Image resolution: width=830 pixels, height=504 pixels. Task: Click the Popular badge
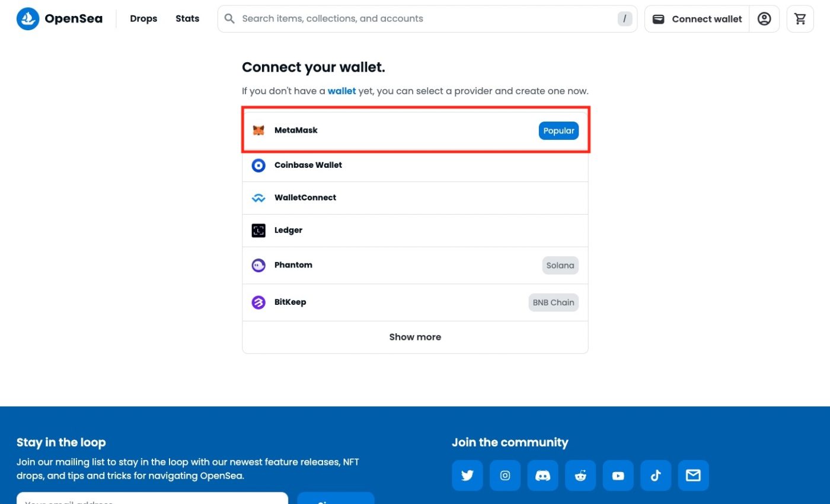pyautogui.click(x=558, y=130)
